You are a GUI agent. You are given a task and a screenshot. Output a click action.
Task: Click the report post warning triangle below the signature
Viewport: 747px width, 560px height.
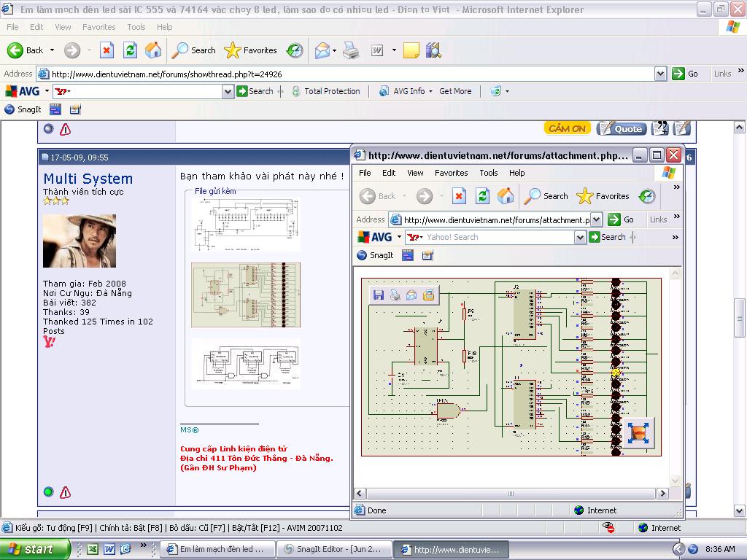coord(66,492)
